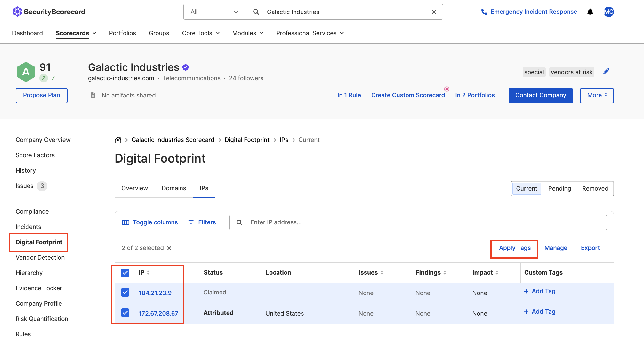Click Apply Tags
Screen dimensions: 644x351
point(515,248)
